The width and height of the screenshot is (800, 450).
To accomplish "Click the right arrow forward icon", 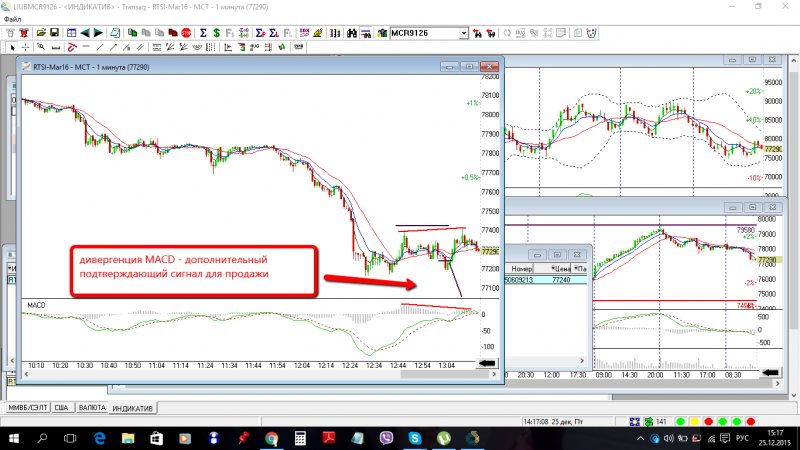I will pyautogui.click(x=98, y=33).
